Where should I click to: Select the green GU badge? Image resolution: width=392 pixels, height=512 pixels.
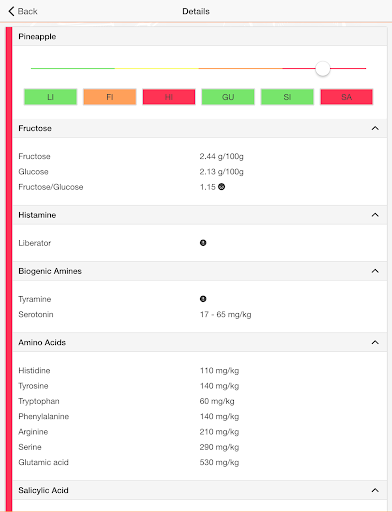pyautogui.click(x=228, y=97)
